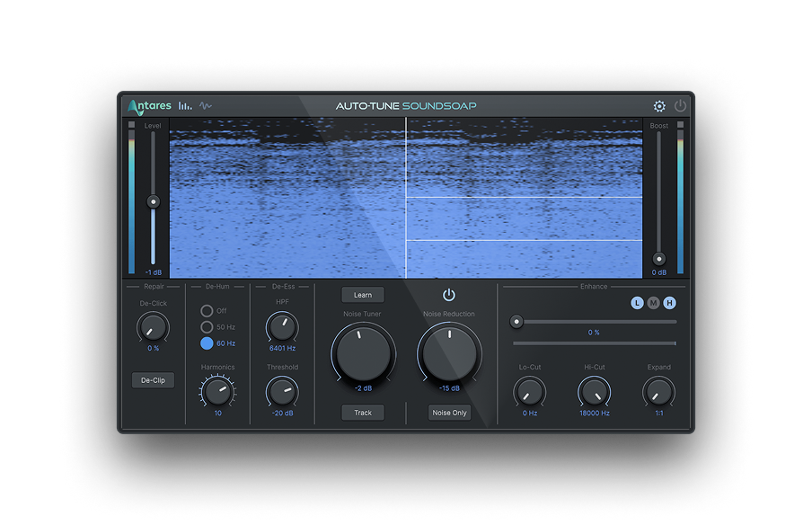The image size is (812, 525).
Task: Click the Level slider handle on the left
Action: pos(154,200)
